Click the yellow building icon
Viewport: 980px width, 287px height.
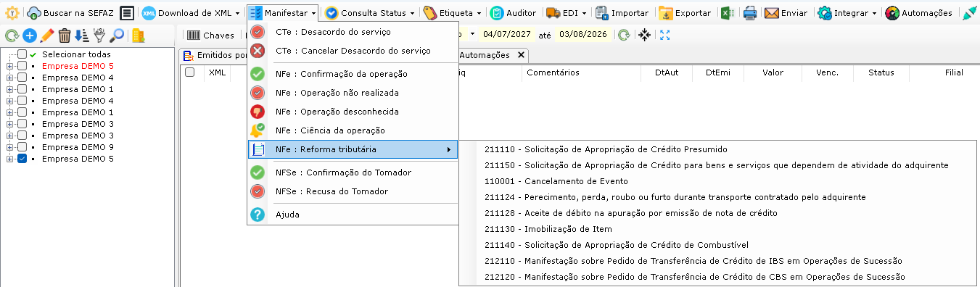click(138, 36)
